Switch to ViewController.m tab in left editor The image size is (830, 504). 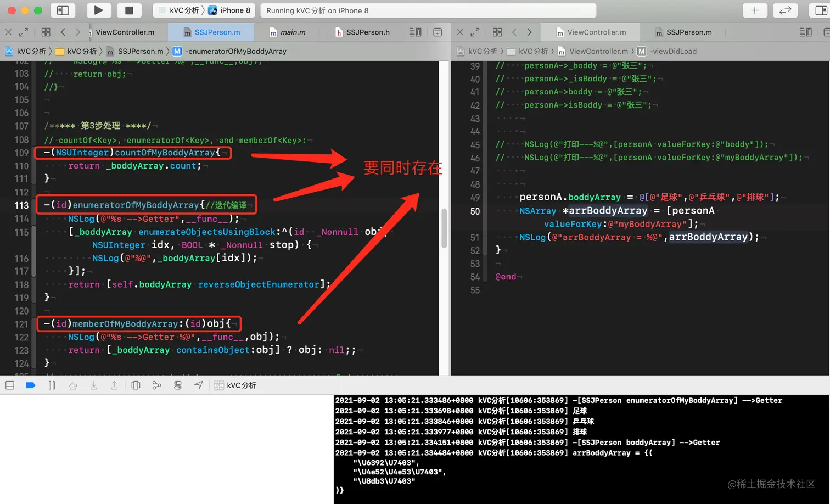pos(125,32)
